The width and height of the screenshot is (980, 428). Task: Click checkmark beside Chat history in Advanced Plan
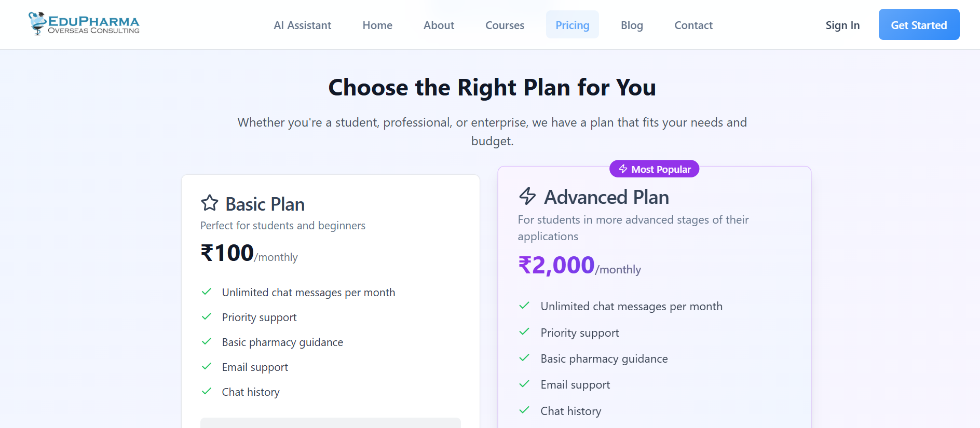click(x=524, y=410)
